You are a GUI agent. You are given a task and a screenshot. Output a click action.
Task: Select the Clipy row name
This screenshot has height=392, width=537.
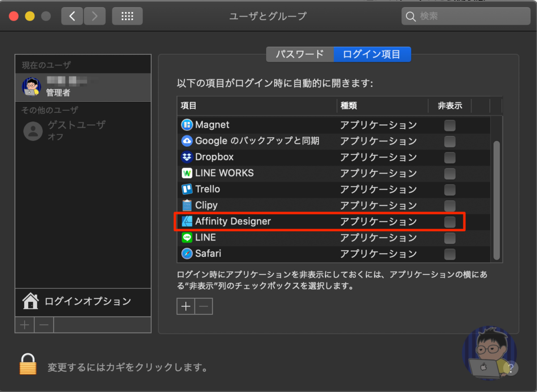point(206,205)
